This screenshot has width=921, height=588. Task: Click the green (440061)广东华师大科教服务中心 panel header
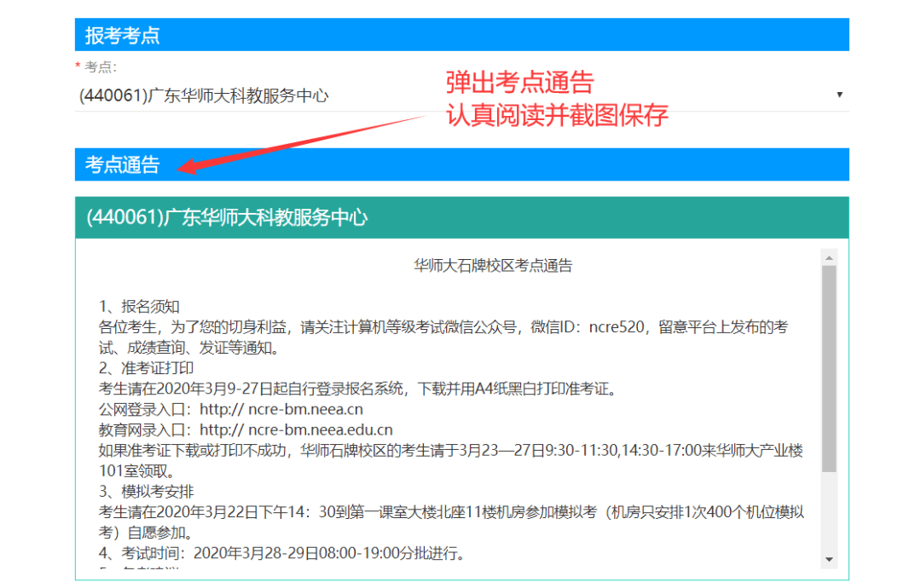pyautogui.click(x=461, y=217)
